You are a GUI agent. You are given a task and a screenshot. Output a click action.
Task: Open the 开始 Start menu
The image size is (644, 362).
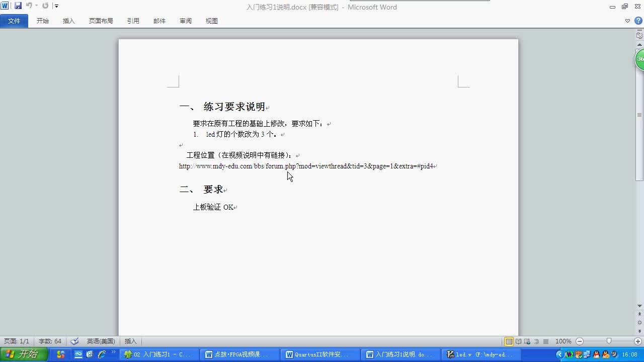[x=24, y=354]
